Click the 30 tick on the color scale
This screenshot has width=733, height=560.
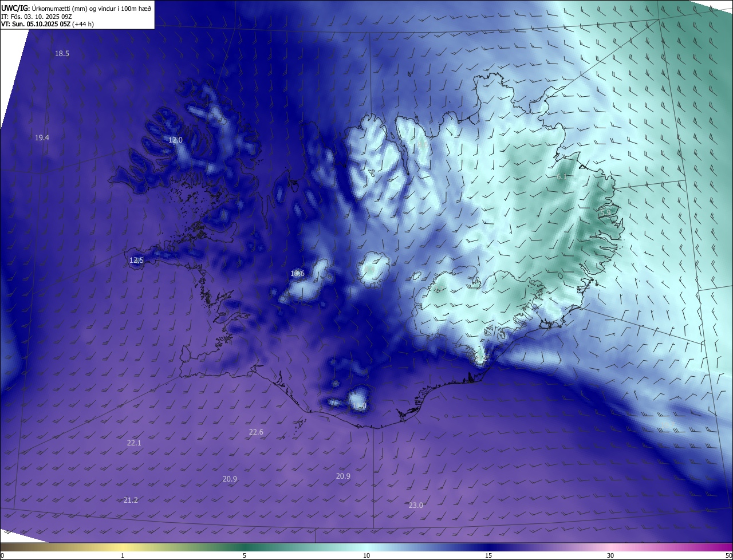click(610, 555)
